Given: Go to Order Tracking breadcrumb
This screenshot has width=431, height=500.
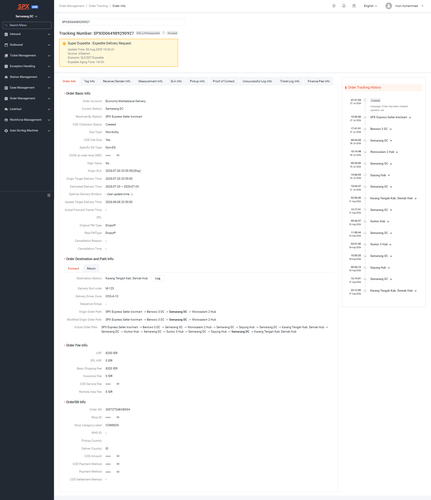Looking at the screenshot, I should [x=98, y=6].
